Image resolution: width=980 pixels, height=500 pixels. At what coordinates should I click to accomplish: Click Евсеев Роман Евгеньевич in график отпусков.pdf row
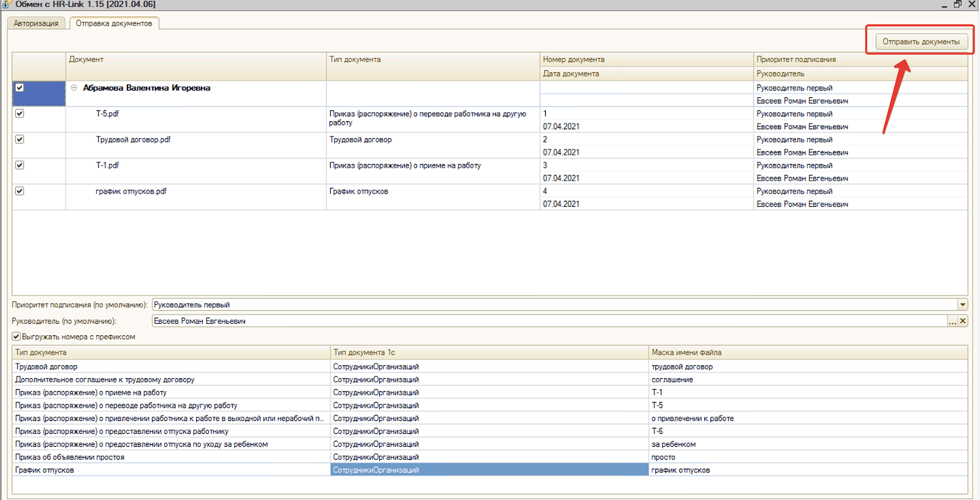(x=861, y=204)
